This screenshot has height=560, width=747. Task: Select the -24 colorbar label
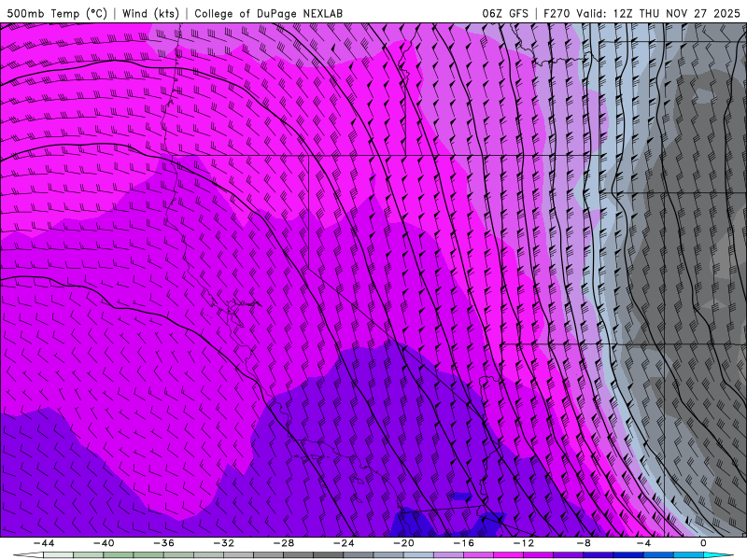(344, 543)
